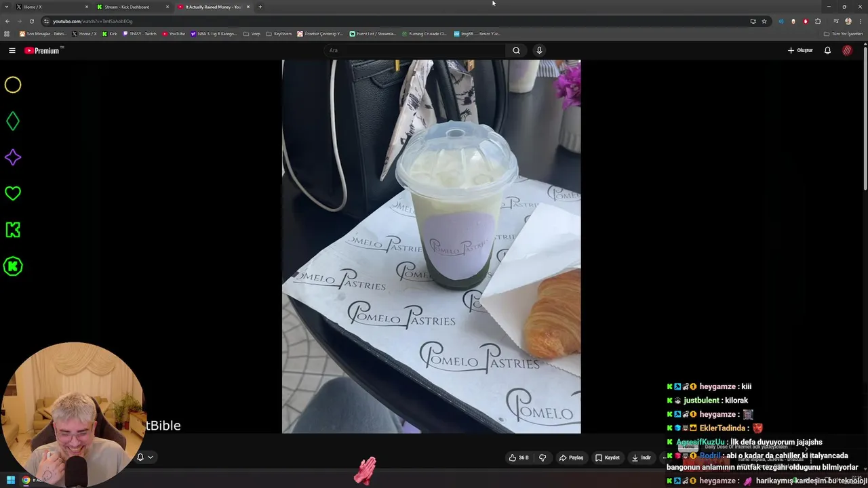Save the video with Kaydet button
868x488 pixels.
(608, 457)
